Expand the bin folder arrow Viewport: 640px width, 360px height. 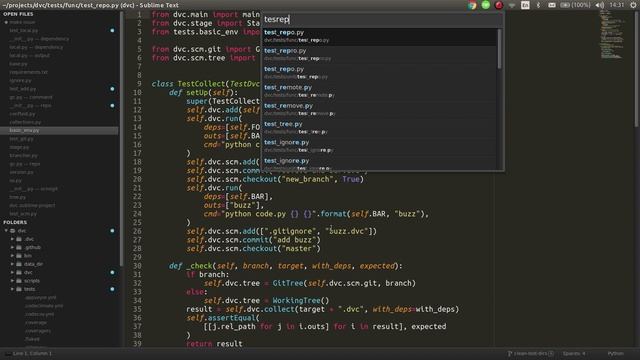click(x=12, y=256)
